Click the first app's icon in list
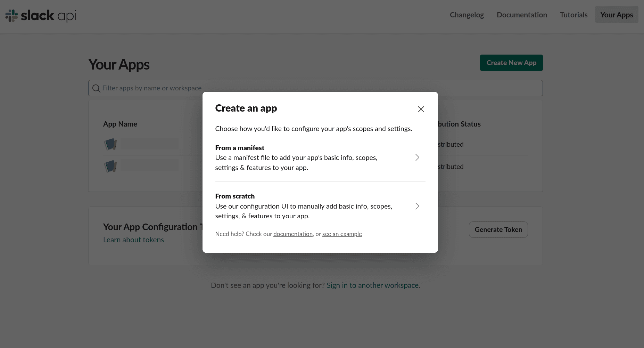 pos(110,144)
